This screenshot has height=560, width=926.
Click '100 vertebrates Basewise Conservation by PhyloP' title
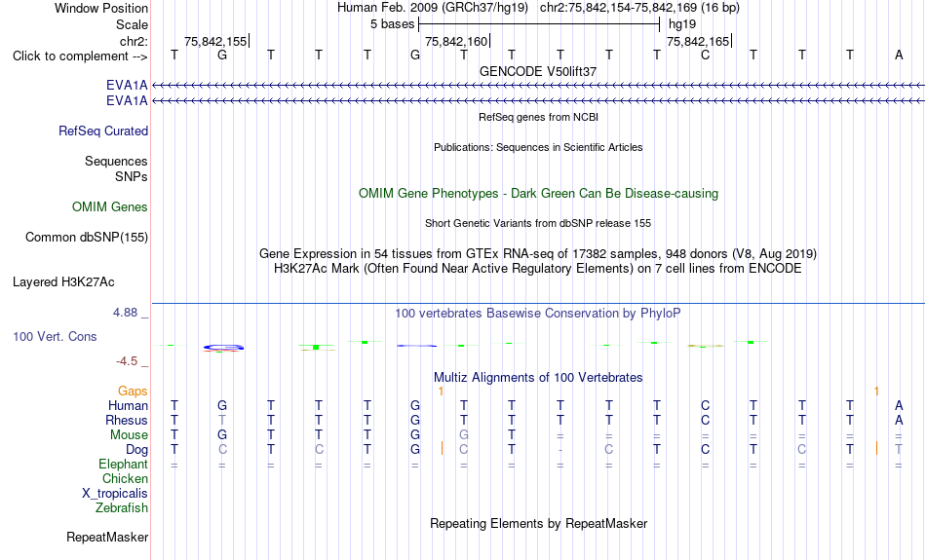click(x=538, y=314)
